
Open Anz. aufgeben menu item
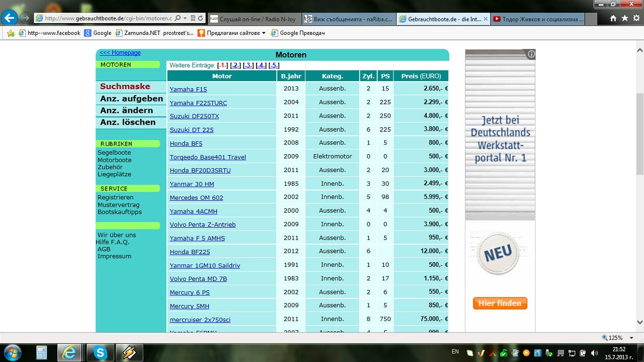click(x=131, y=98)
